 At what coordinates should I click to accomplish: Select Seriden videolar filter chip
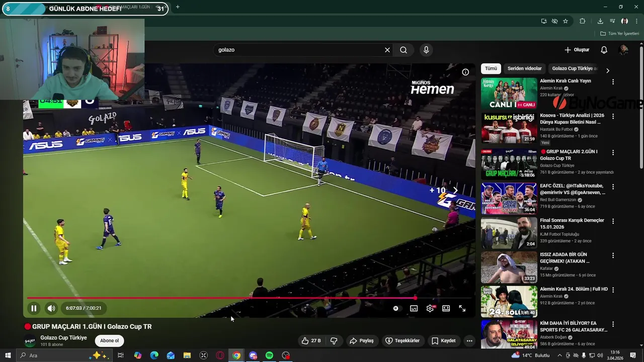pyautogui.click(x=525, y=68)
